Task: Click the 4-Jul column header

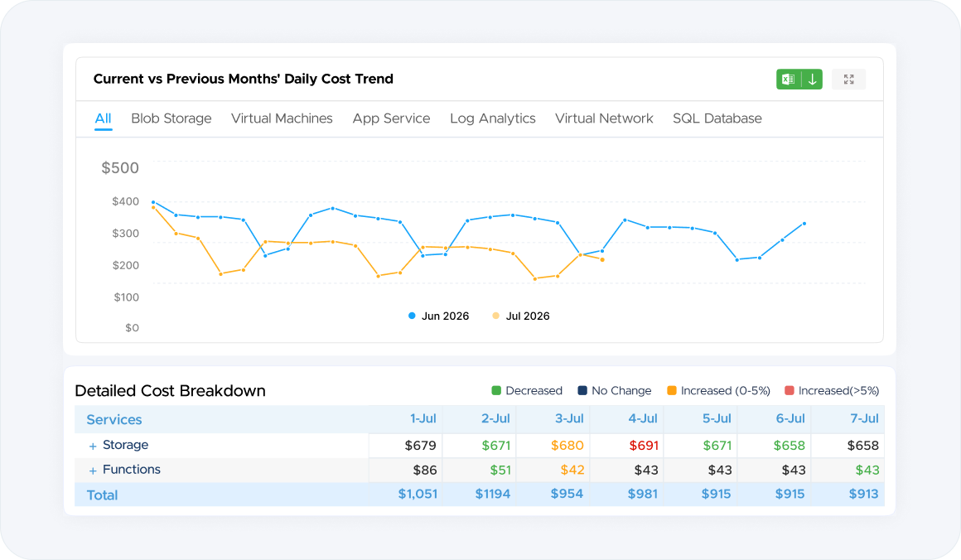Action: [643, 418]
